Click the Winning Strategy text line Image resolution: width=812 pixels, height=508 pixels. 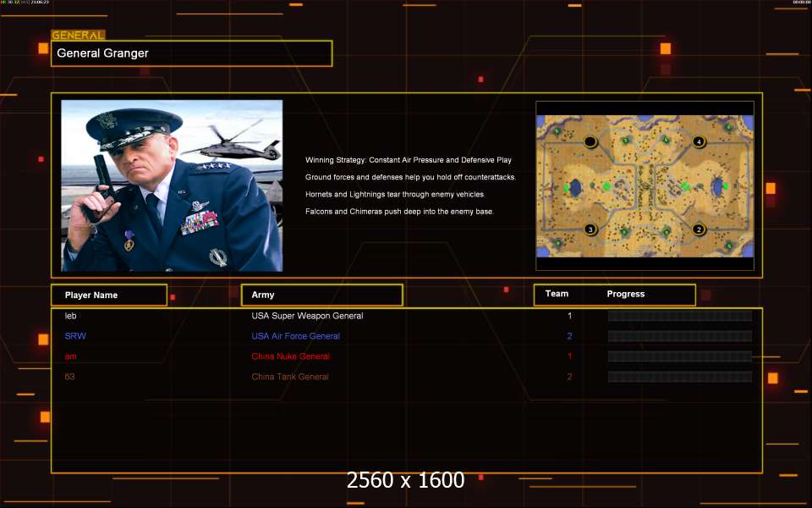tap(408, 160)
